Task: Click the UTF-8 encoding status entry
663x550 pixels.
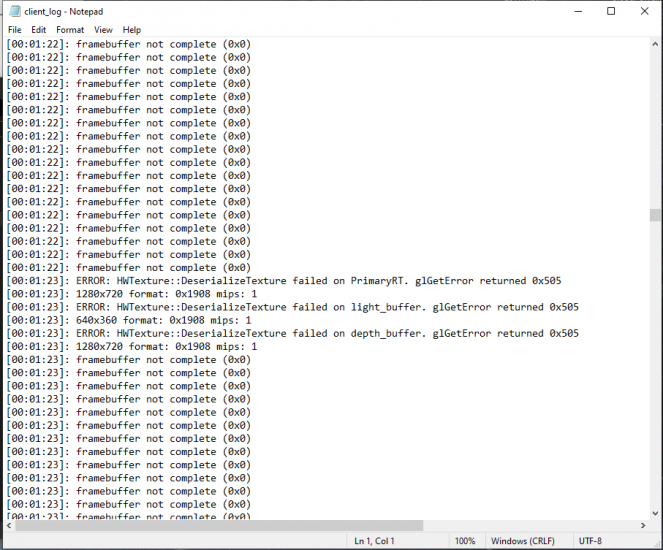Action: pos(590,541)
